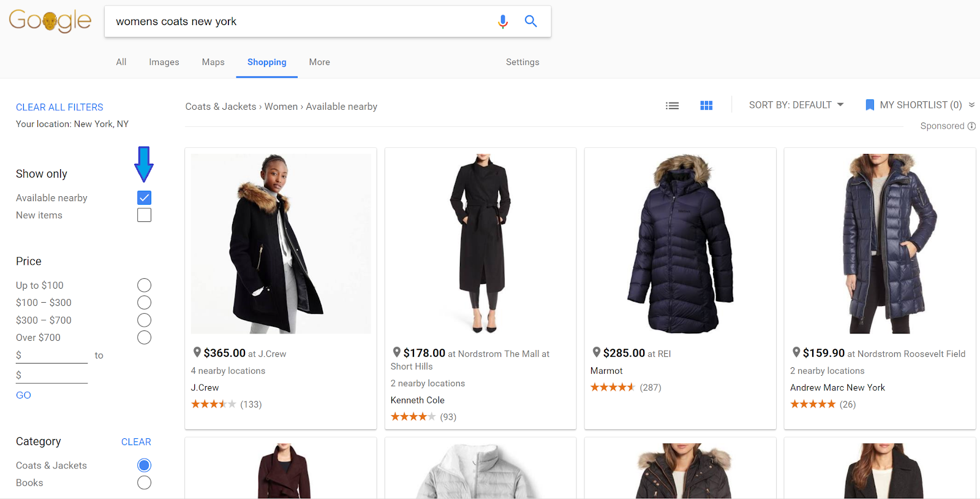This screenshot has height=499, width=980.
Task: Click location pin beside $159.90 price
Action: click(796, 352)
